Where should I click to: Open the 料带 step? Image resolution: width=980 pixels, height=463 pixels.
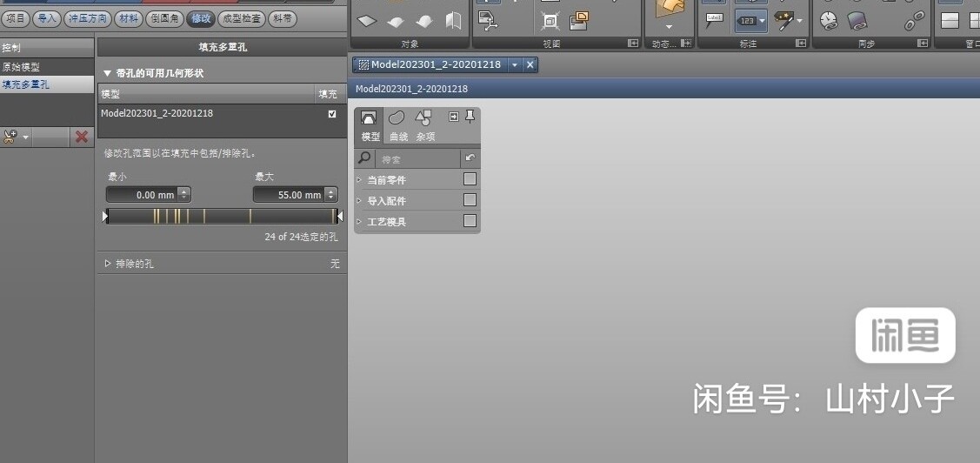pyautogui.click(x=283, y=19)
